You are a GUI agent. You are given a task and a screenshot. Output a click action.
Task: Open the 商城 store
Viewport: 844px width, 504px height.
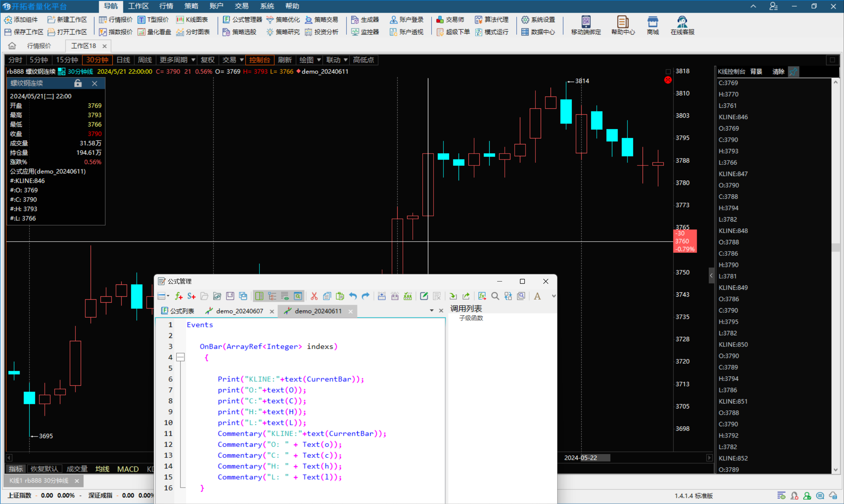[x=653, y=25]
